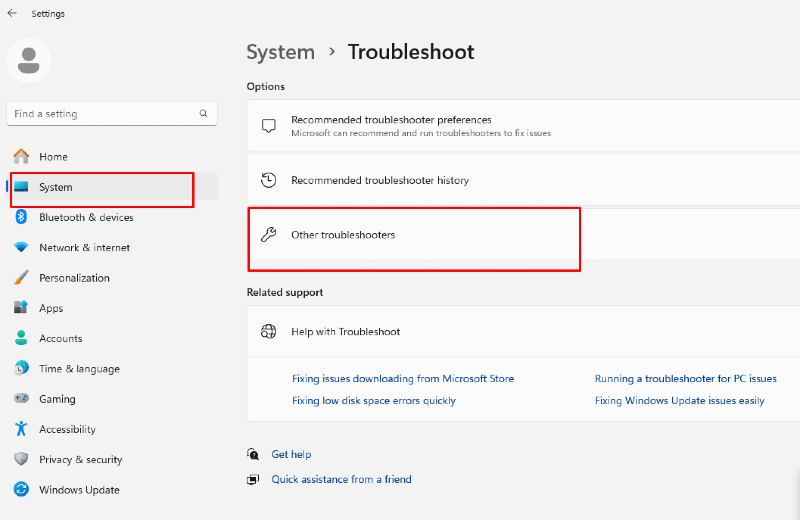Click the wrench icon for Other troubleshooters
Image resolution: width=800 pixels, height=520 pixels.
(268, 235)
